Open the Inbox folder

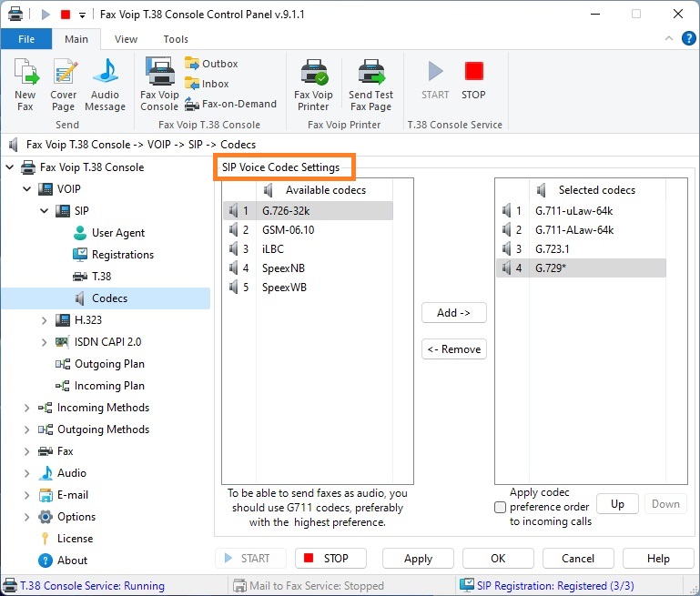207,84
